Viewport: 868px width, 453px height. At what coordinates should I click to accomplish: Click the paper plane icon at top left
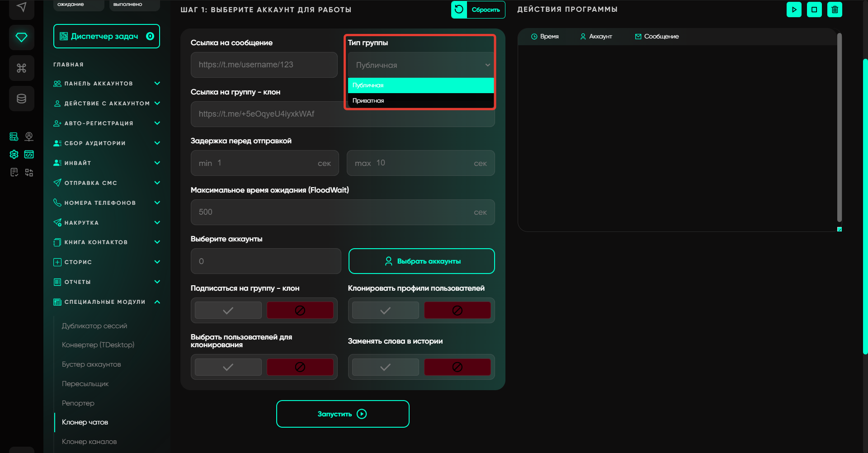21,7
